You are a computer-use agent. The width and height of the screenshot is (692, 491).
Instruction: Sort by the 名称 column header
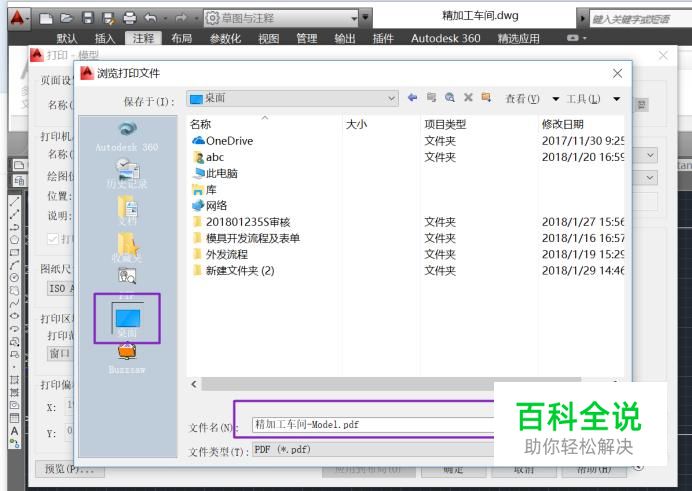point(265,124)
